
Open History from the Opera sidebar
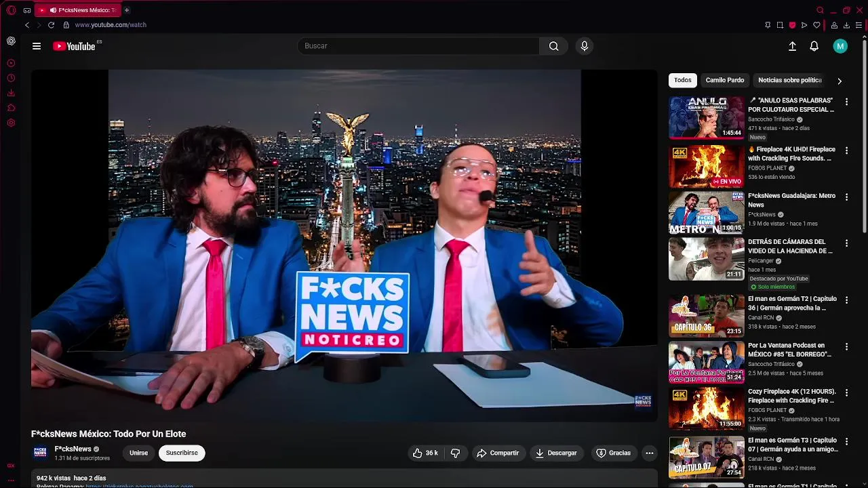[11, 78]
